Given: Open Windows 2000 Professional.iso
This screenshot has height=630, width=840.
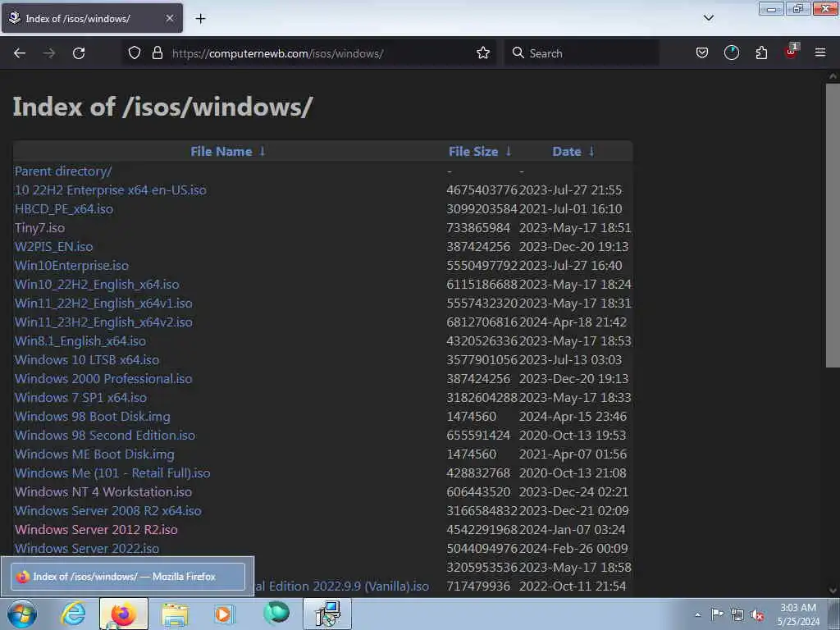Looking at the screenshot, I should pos(103,379).
